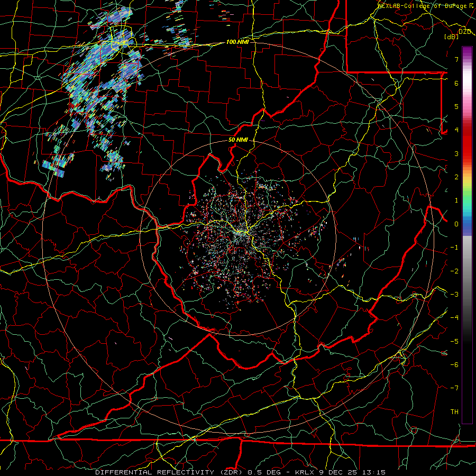Viewport: 476px width, 476px height.
Task: Click the -7 value on ZDR scale
Action: pyautogui.click(x=454, y=388)
